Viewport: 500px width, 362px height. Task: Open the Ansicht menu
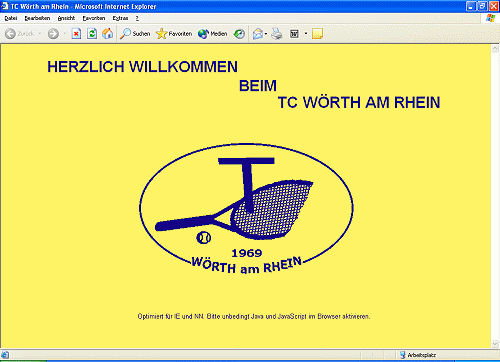(x=66, y=18)
